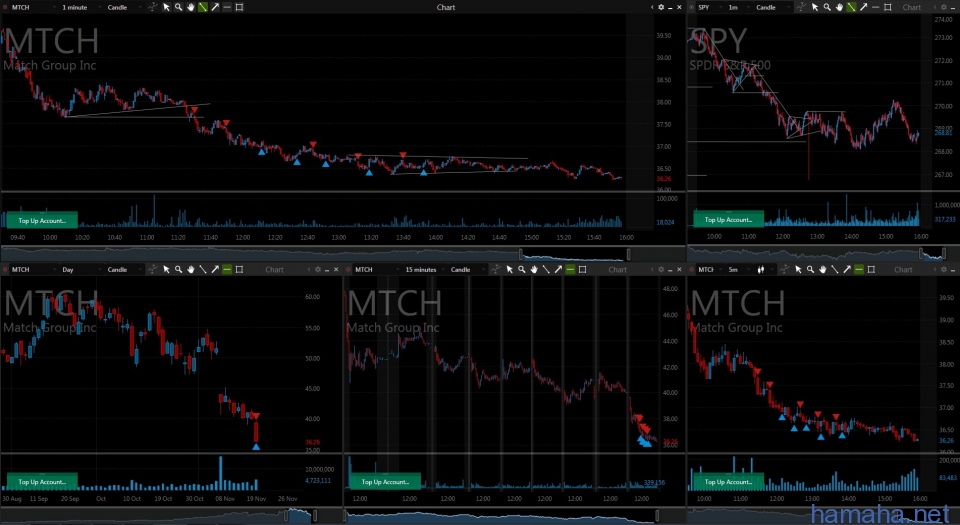Screen dimensions: 960x525
Task: Click the Chart title of the MTCH 5m panel
Action: 903,269
